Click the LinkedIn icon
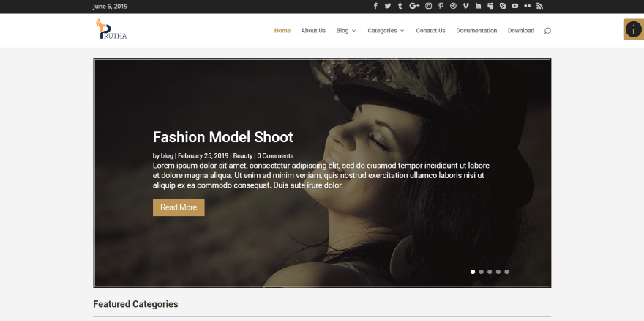This screenshot has height=321, width=644. click(x=478, y=6)
